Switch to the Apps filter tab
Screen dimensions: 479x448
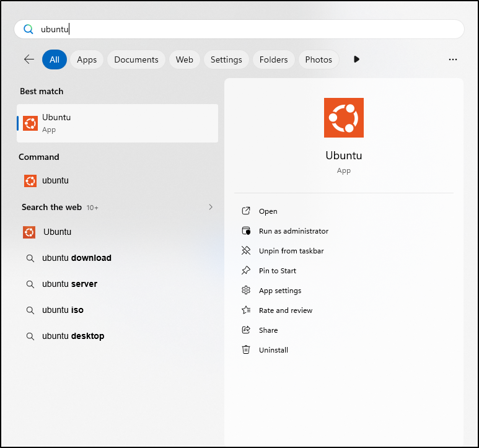tap(87, 59)
